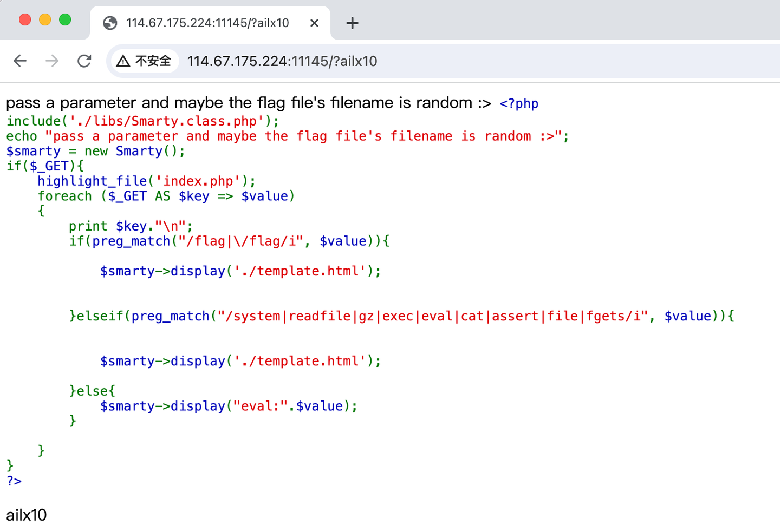Click the highlight_file('index.php') code line

tap(146, 181)
